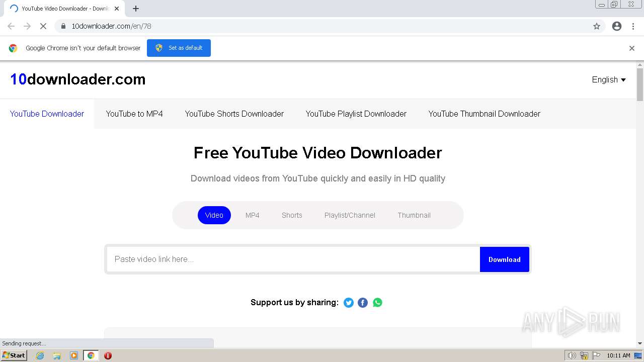Click the 10downloader.com logo
644x362 pixels.
tap(78, 79)
